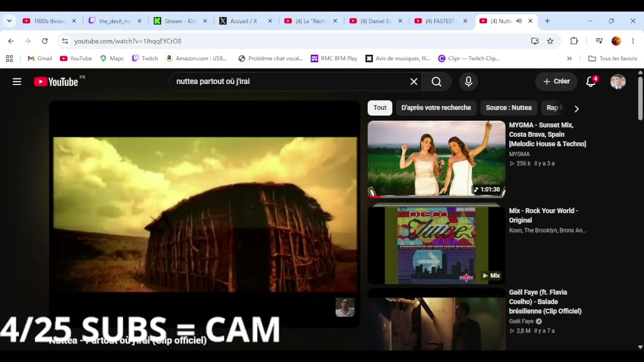The image size is (644, 362).
Task: Open the YouTube account avatar menu
Action: click(618, 81)
